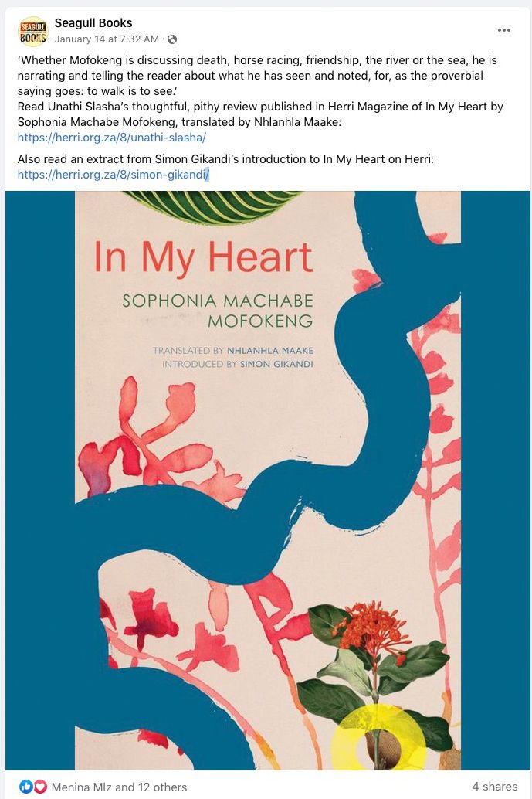Image resolution: width=532 pixels, height=799 pixels.
Task: Open the unathi-slasha review link
Action: 111,137
